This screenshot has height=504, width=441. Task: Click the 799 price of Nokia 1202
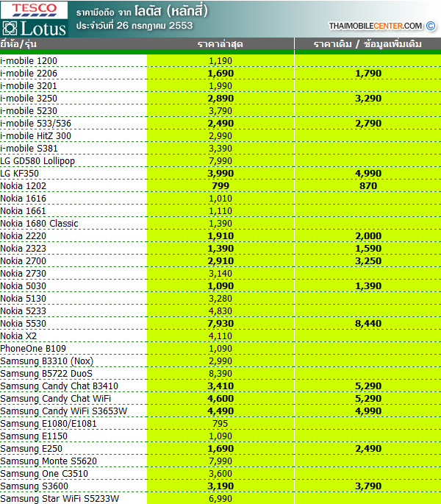point(220,186)
